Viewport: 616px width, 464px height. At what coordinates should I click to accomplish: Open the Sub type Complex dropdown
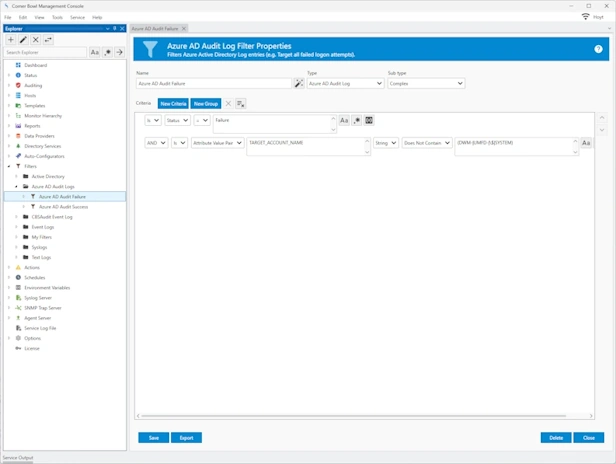coord(426,83)
